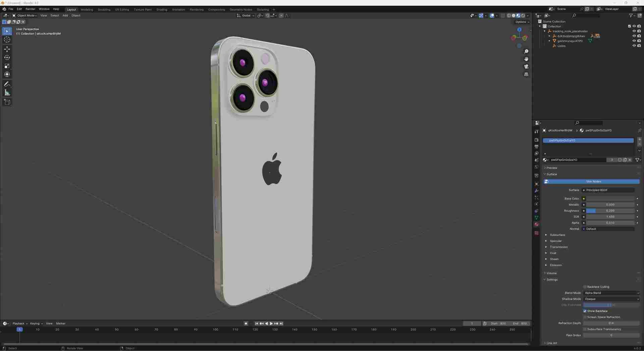644x351 pixels.
Task: Enable Subsurface Translucency checkbox
Action: 585,329
